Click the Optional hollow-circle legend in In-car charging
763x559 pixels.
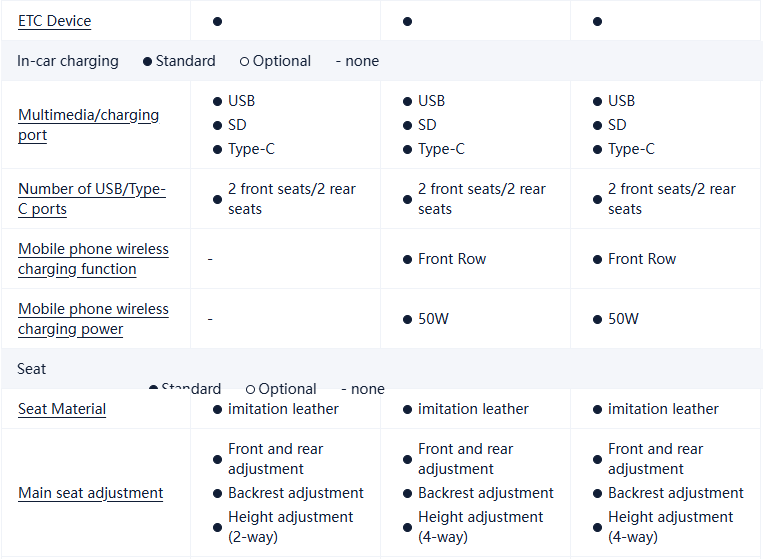(275, 61)
